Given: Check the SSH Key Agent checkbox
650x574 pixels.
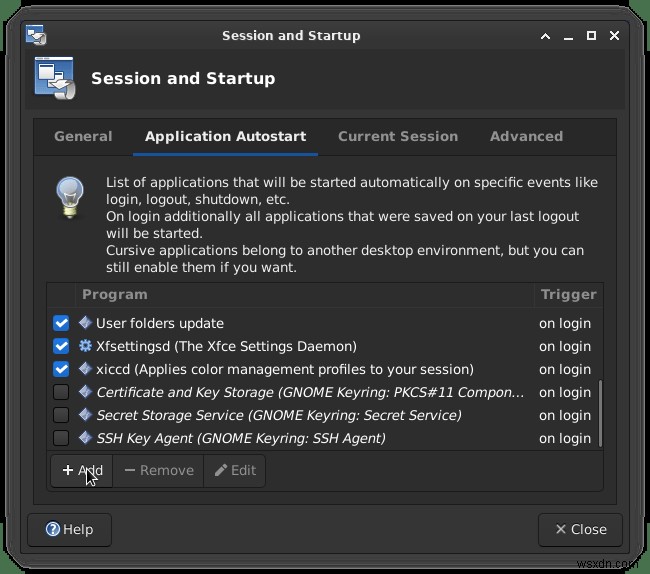Looking at the screenshot, I should (61, 438).
